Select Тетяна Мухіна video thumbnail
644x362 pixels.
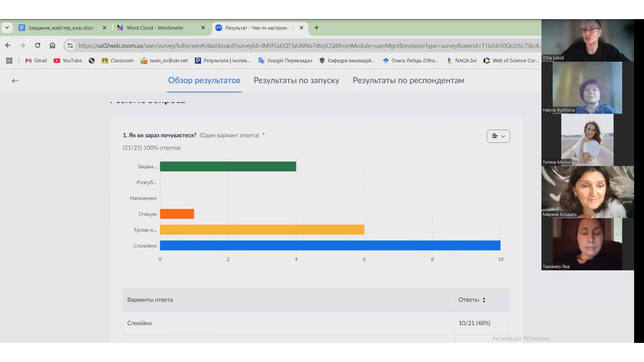(x=588, y=140)
